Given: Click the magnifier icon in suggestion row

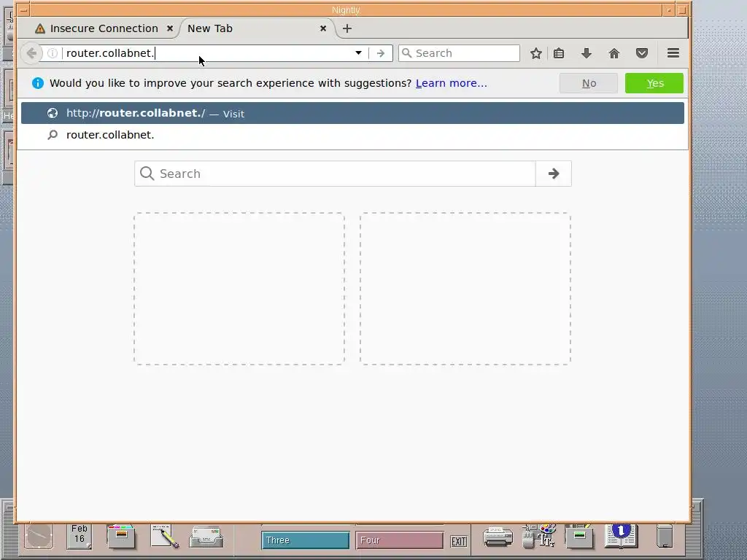Looking at the screenshot, I should 53,135.
